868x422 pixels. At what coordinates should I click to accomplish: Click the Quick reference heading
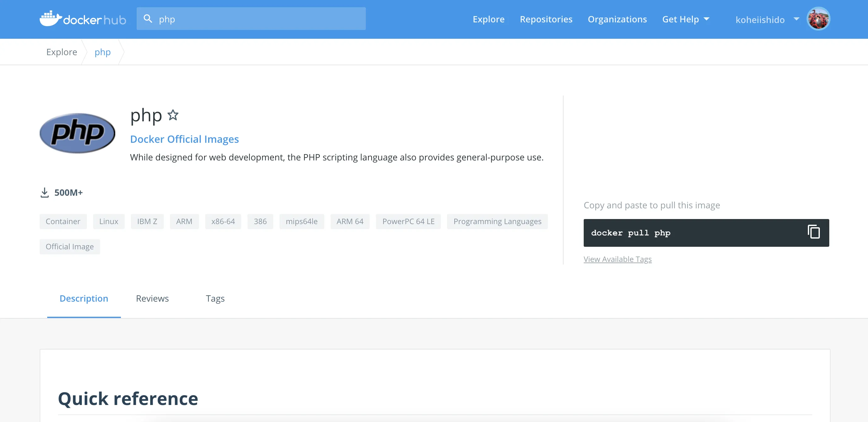(128, 398)
